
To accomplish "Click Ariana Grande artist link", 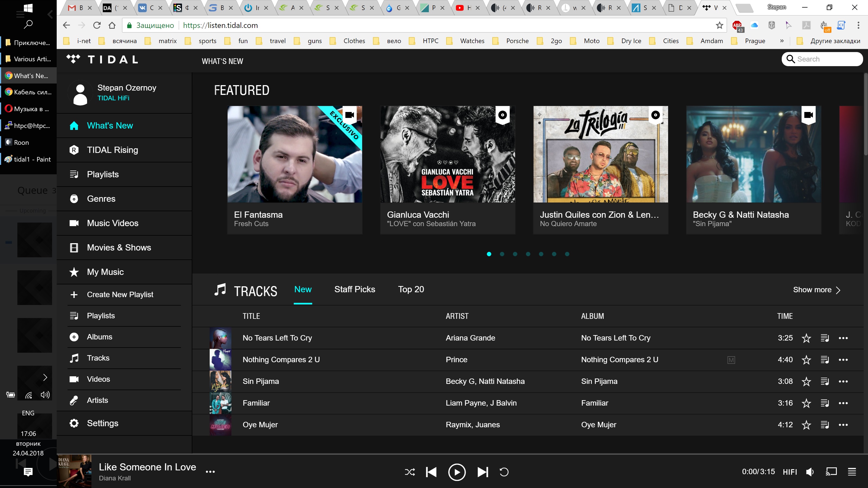I will pyautogui.click(x=470, y=338).
